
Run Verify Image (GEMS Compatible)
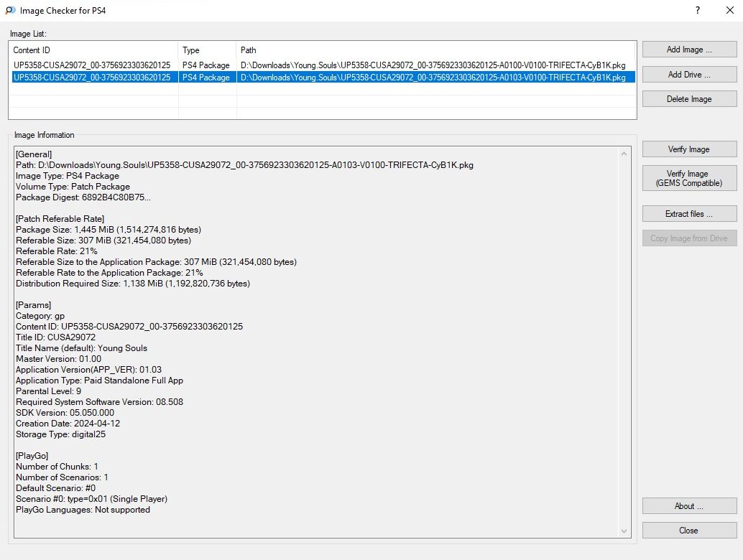point(689,179)
